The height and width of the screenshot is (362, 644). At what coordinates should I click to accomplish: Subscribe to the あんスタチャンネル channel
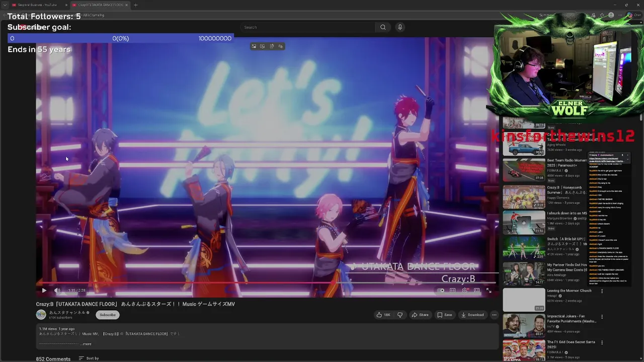pyautogui.click(x=107, y=315)
